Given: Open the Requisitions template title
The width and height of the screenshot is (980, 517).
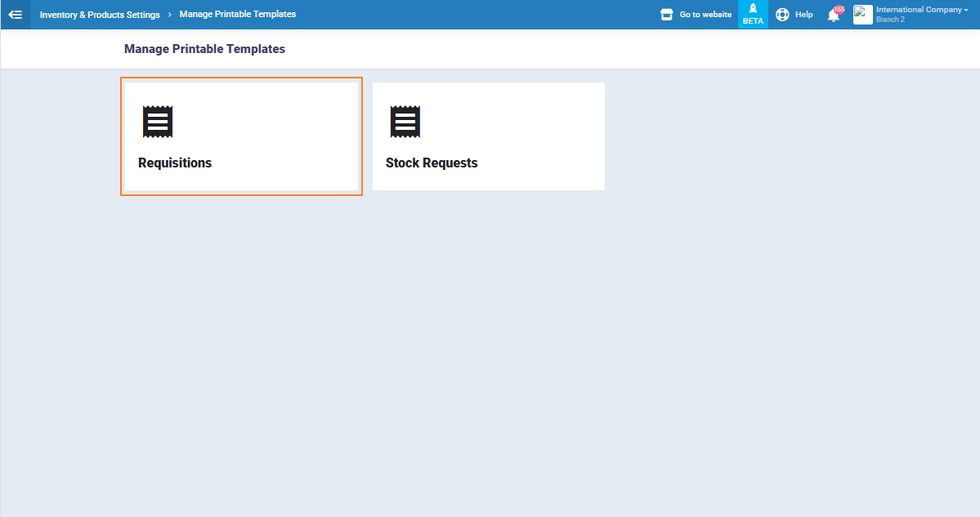Looking at the screenshot, I should (x=175, y=163).
